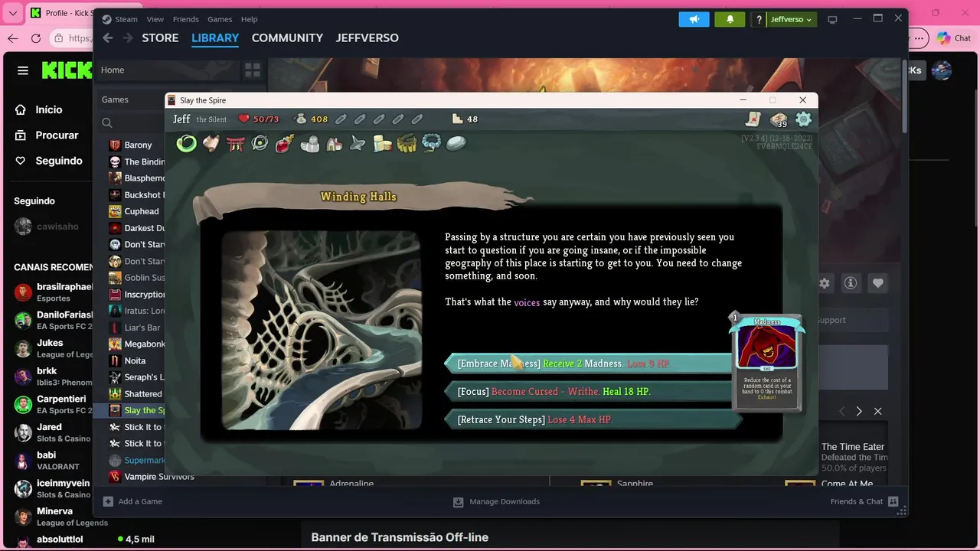Go back with Steam's back arrow
This screenshot has width=980, height=551.
[x=108, y=37]
